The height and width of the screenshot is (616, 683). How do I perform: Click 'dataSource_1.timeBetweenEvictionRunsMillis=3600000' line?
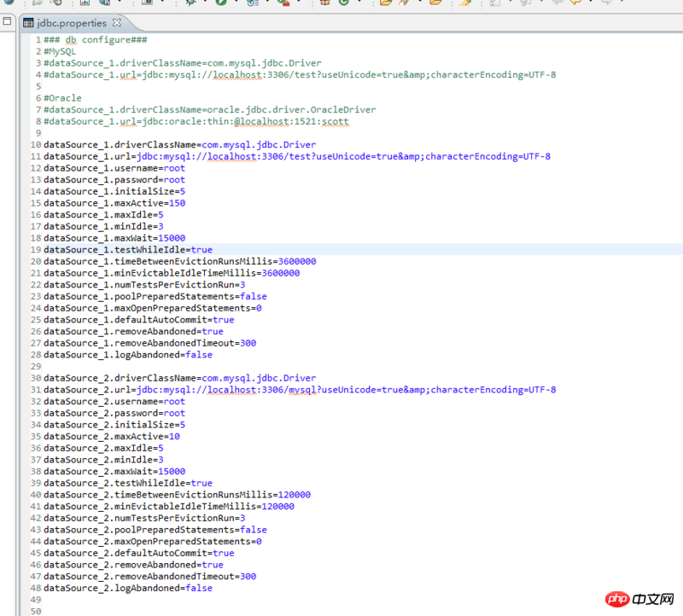tap(180, 262)
